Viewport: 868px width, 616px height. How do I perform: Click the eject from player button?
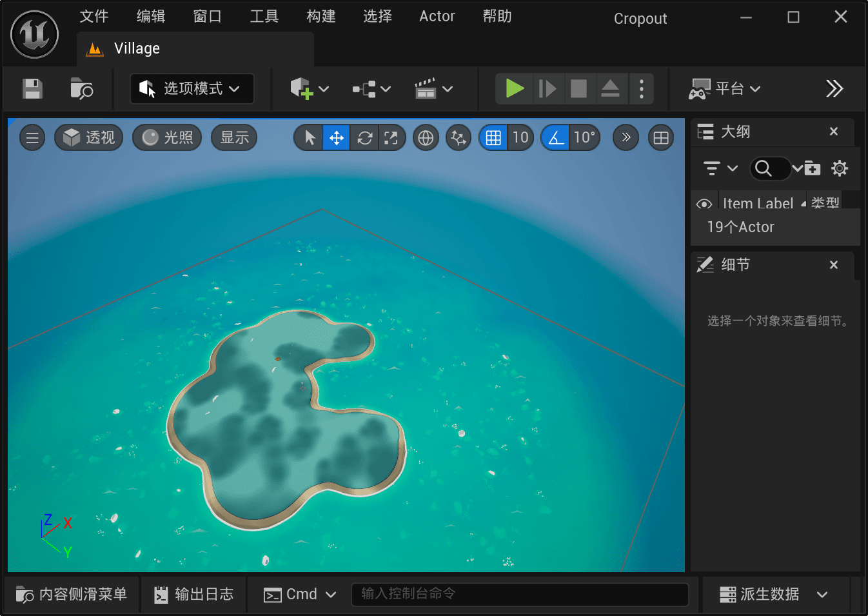point(610,88)
